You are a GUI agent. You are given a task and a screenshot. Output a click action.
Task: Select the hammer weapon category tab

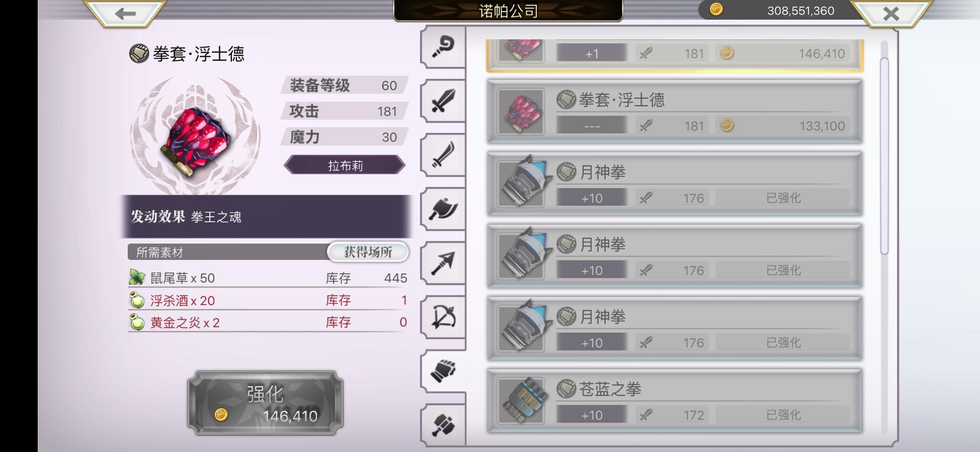pyautogui.click(x=443, y=425)
